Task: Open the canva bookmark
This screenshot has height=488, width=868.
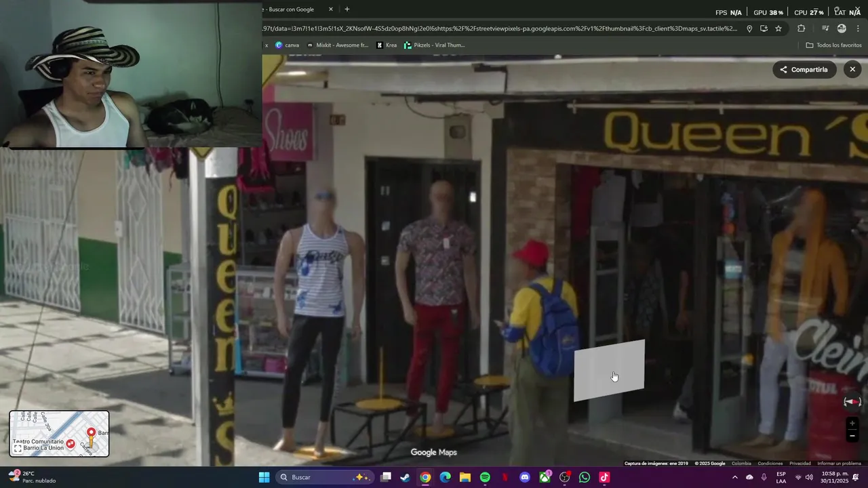Action: click(x=287, y=45)
